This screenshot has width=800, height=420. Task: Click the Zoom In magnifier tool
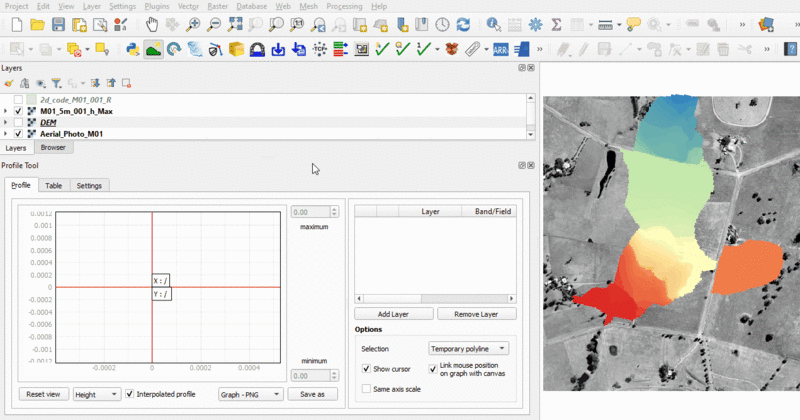click(x=193, y=24)
